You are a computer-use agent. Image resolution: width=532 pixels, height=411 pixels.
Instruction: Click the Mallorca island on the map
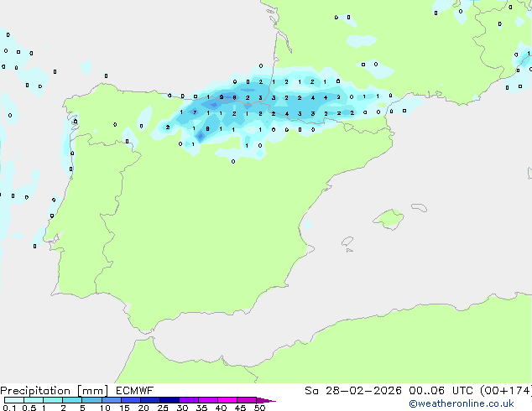388,220
